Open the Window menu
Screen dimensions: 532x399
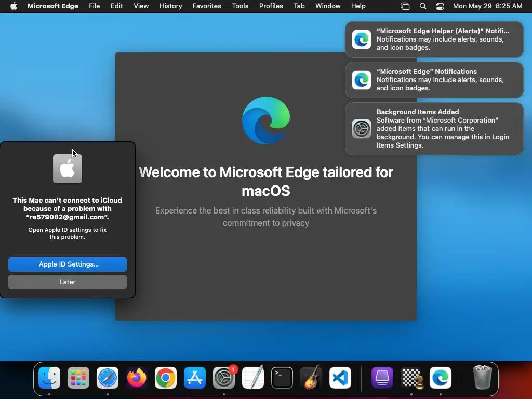coord(328,6)
